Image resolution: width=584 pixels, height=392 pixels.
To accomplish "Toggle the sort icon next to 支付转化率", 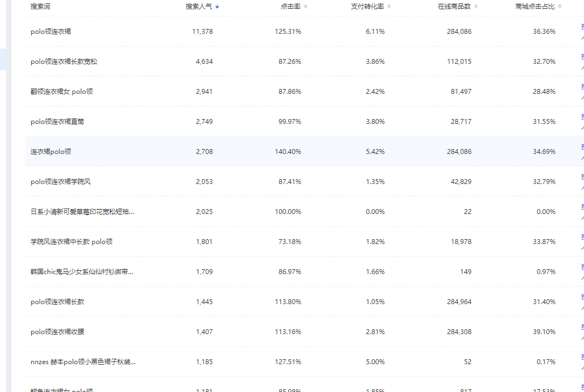I will click(389, 7).
